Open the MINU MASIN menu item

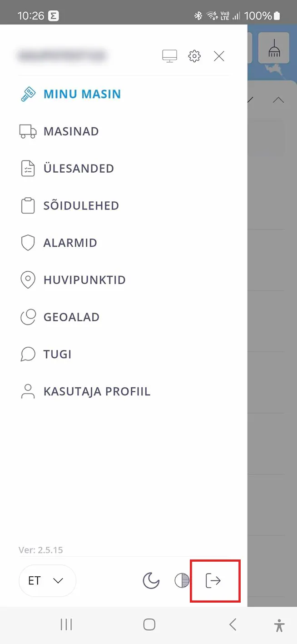[x=82, y=94]
